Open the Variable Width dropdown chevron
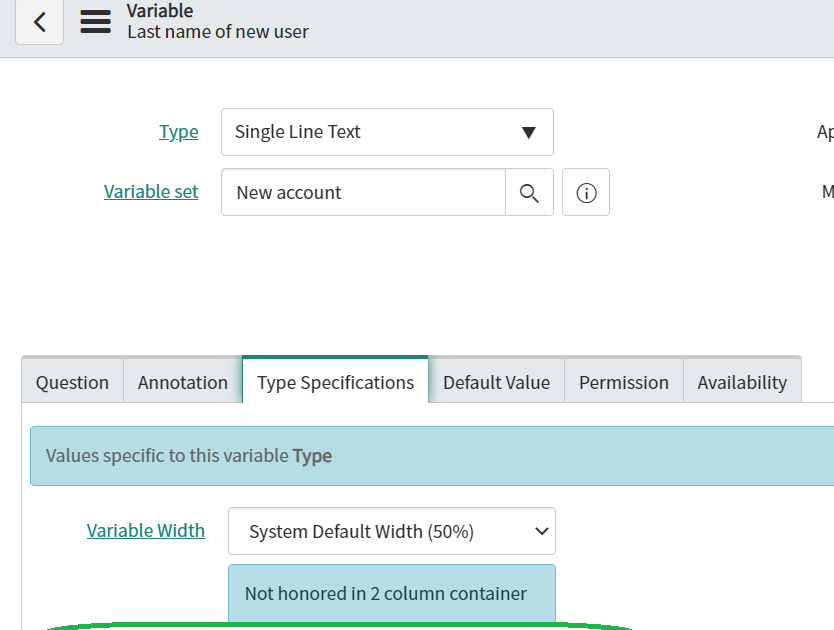834x630 pixels. click(539, 531)
